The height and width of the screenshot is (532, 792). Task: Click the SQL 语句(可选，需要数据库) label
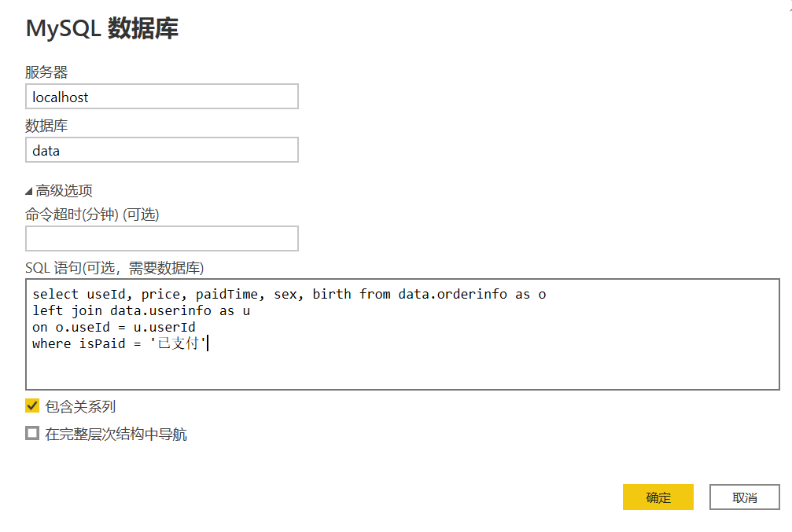tap(115, 268)
